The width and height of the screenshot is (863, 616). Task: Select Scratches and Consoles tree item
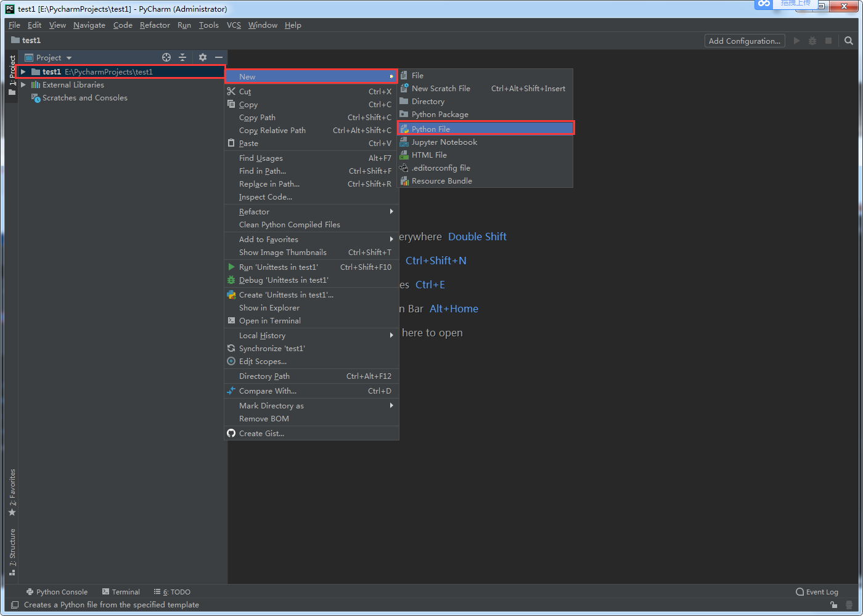point(85,97)
